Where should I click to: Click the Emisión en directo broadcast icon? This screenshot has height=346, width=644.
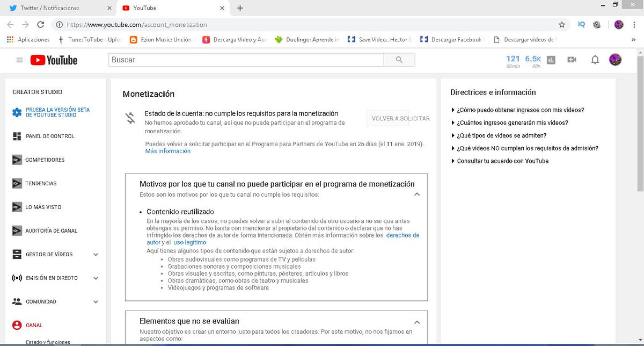point(17,278)
